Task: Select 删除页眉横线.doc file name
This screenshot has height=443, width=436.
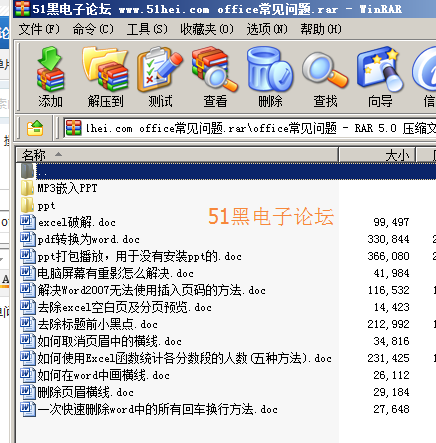Action: coord(85,392)
